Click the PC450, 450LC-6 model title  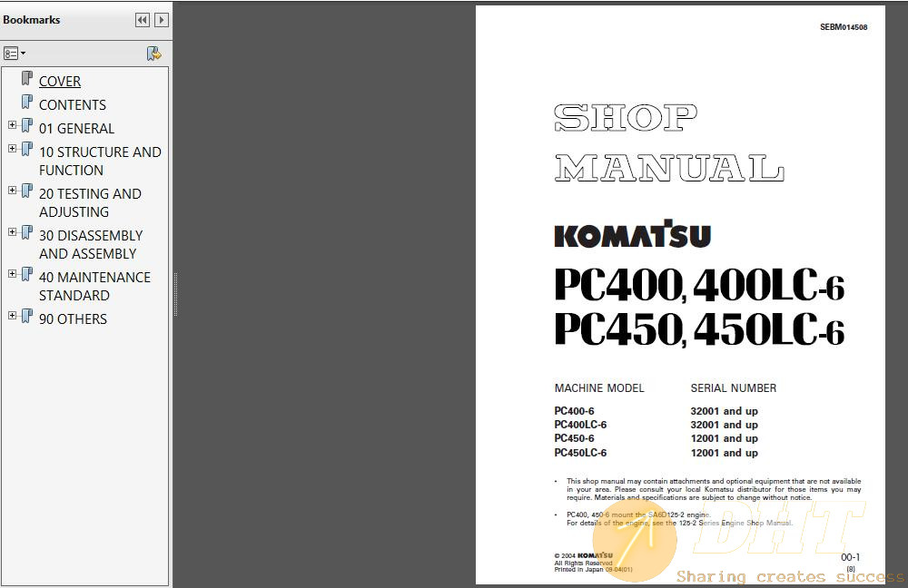[699, 329]
